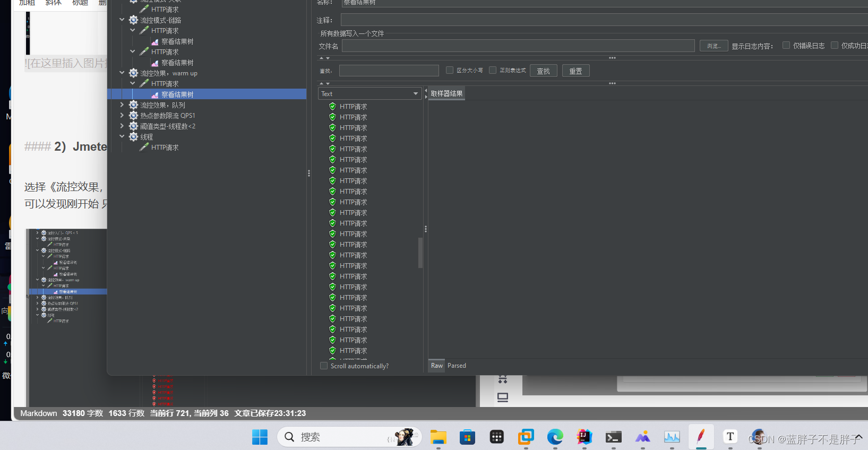Open Typora T icon in taskbar
The width and height of the screenshot is (868, 450).
tap(731, 436)
